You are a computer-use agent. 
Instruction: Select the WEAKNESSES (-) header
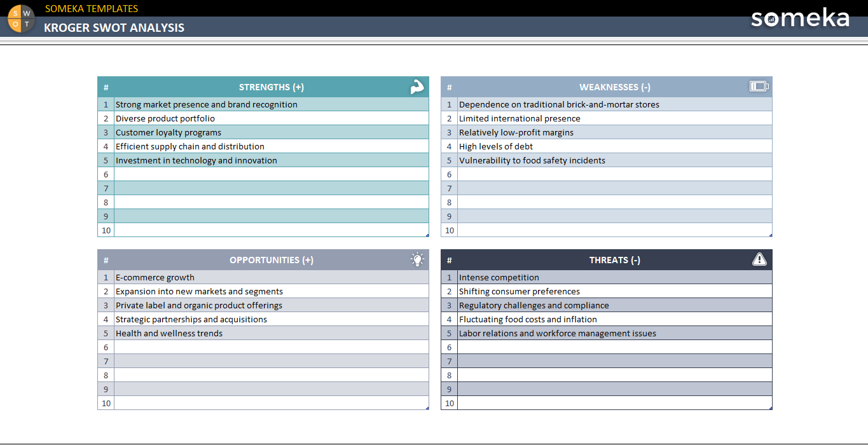(615, 87)
